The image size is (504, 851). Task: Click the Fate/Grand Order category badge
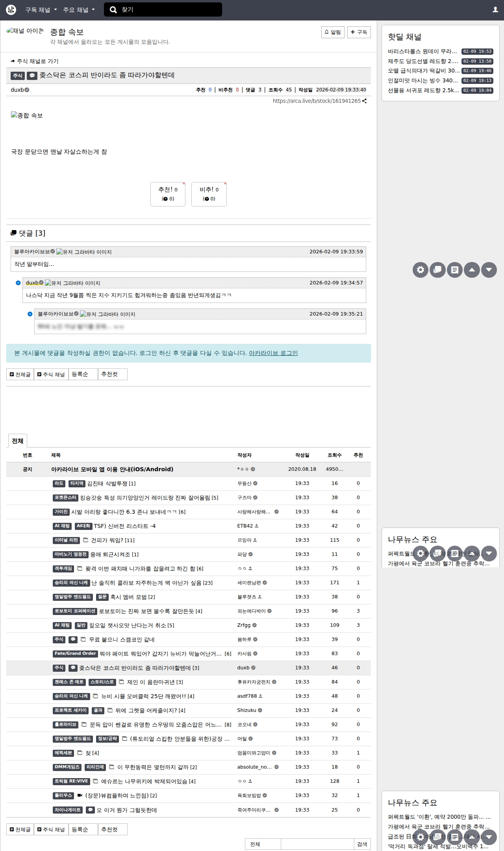click(x=75, y=654)
